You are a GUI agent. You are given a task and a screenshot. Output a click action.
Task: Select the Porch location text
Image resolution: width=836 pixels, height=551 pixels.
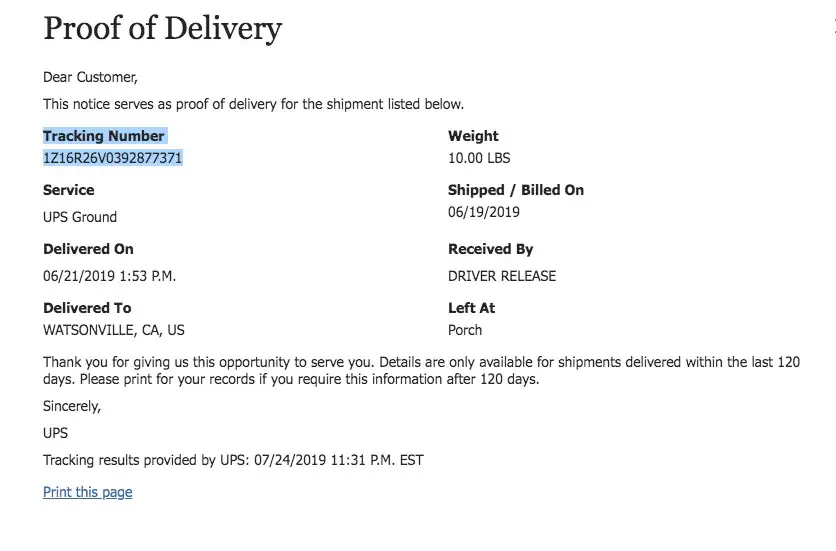(465, 330)
